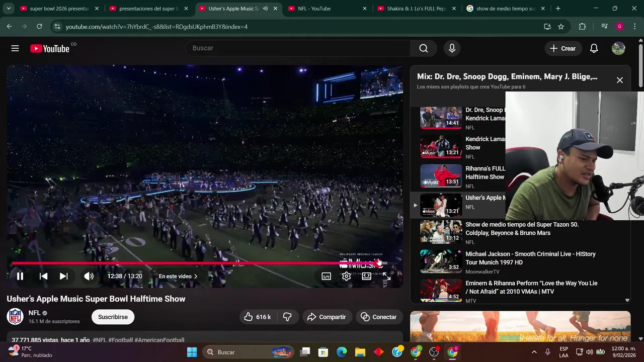Open the player settings gear

point(346,276)
